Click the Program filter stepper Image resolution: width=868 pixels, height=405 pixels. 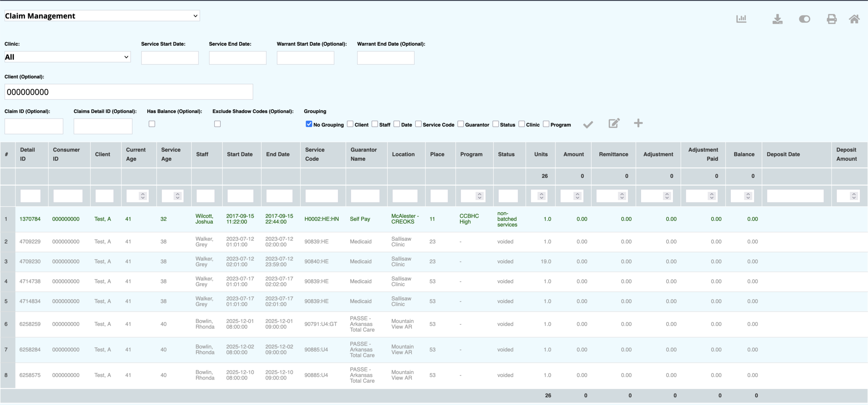click(x=479, y=196)
